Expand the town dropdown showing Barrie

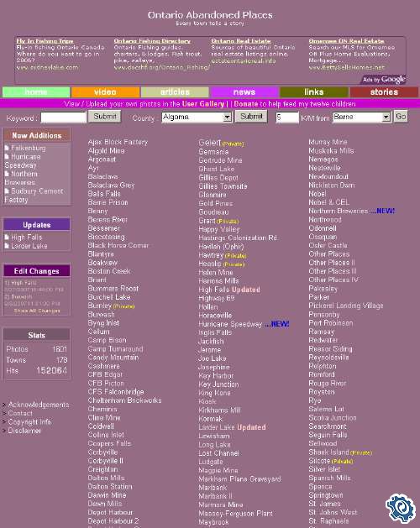click(x=361, y=117)
